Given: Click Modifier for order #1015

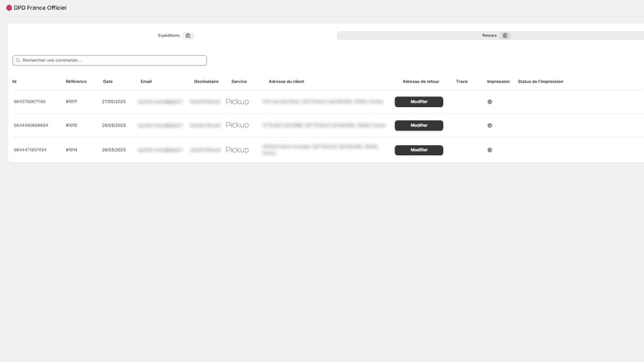Looking at the screenshot, I should pyautogui.click(x=419, y=126).
